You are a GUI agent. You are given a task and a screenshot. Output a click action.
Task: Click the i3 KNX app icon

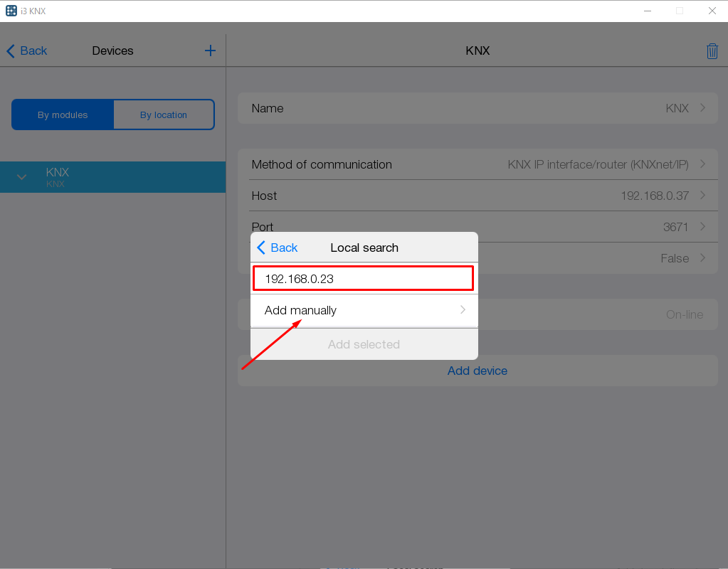pos(11,11)
